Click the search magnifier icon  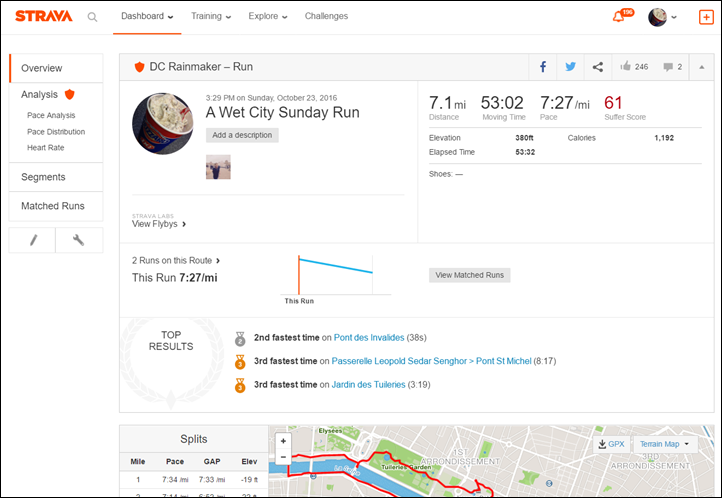click(92, 17)
